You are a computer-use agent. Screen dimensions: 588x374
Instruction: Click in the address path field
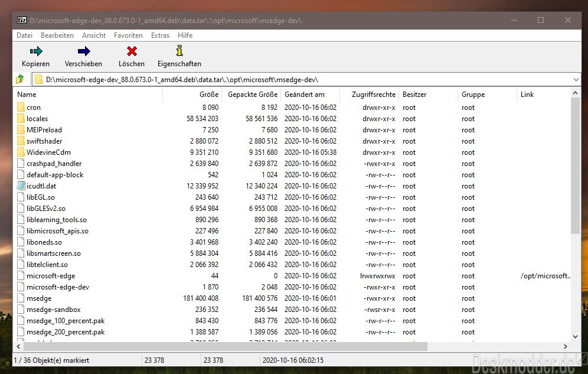click(306, 80)
